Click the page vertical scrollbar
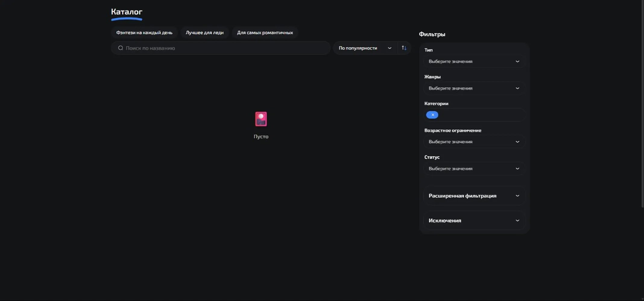The image size is (644, 301). 642,104
